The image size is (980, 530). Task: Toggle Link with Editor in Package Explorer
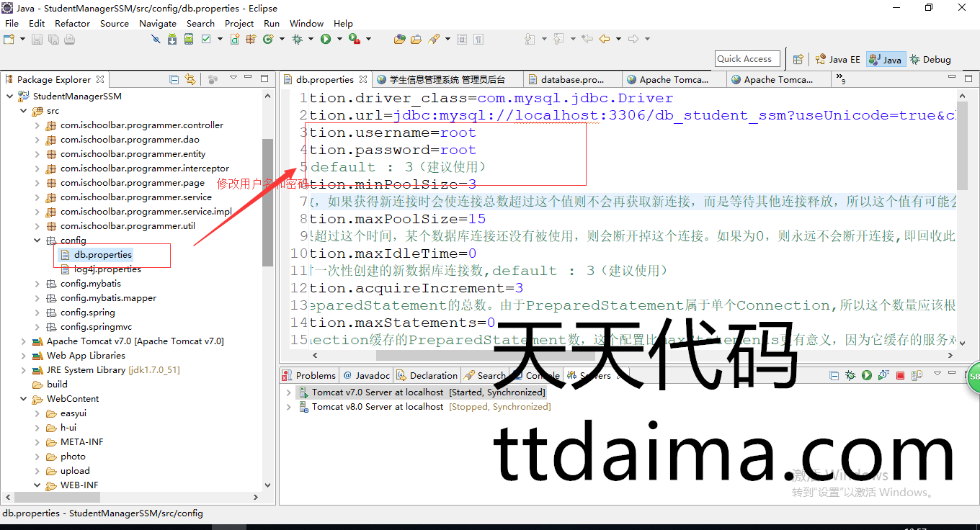click(x=190, y=79)
